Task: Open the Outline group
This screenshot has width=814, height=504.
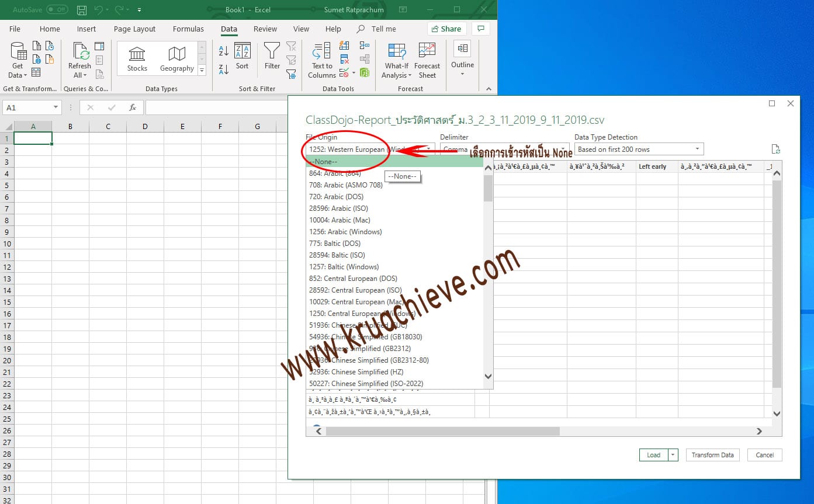Action: click(x=462, y=60)
